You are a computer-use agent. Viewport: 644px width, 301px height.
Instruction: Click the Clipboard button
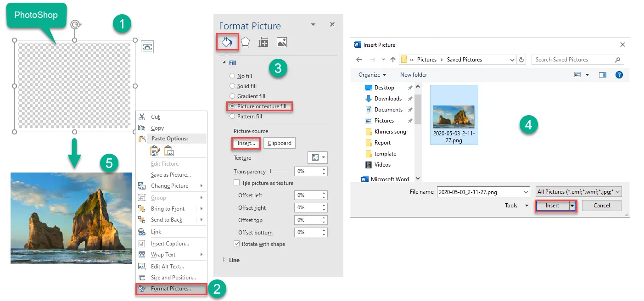coord(280,143)
